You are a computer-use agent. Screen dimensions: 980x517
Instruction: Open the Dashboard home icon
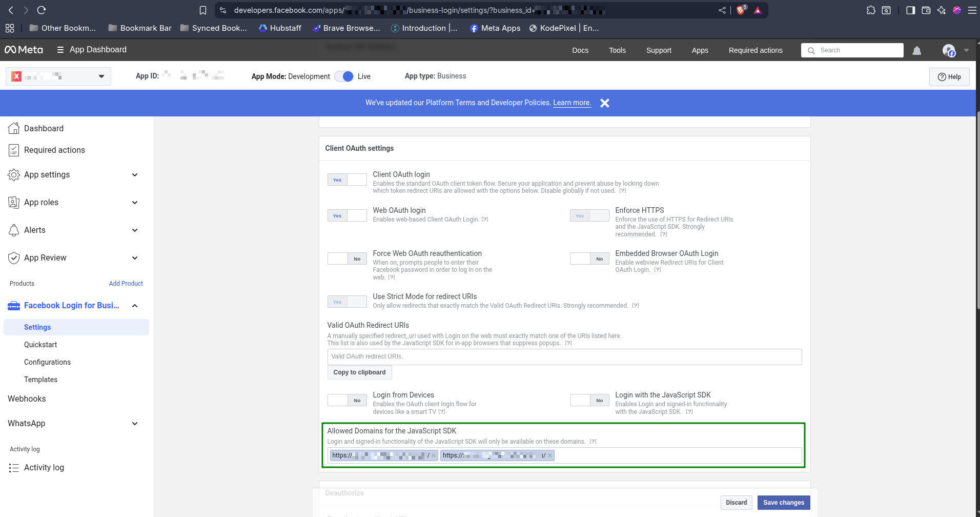point(14,128)
